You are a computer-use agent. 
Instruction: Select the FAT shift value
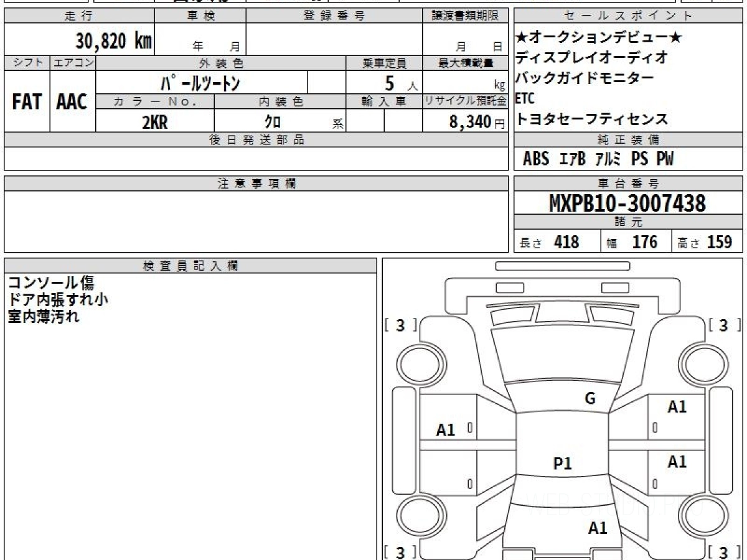[x=27, y=102]
